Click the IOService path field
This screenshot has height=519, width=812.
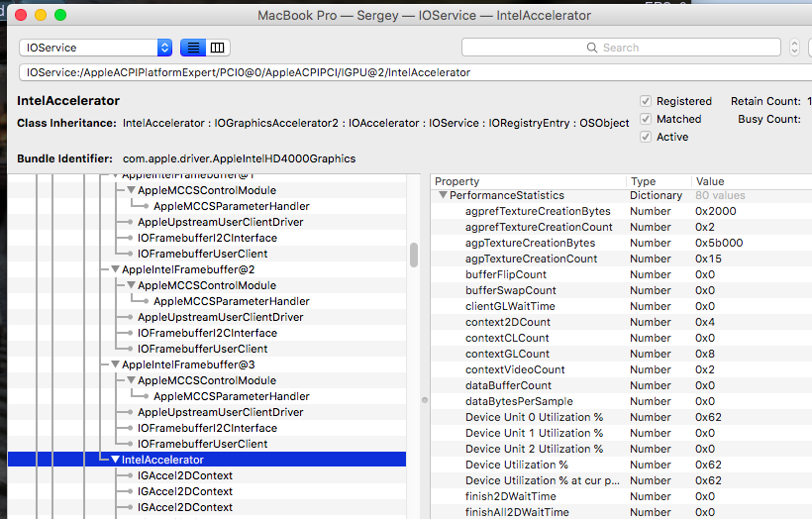(415, 72)
